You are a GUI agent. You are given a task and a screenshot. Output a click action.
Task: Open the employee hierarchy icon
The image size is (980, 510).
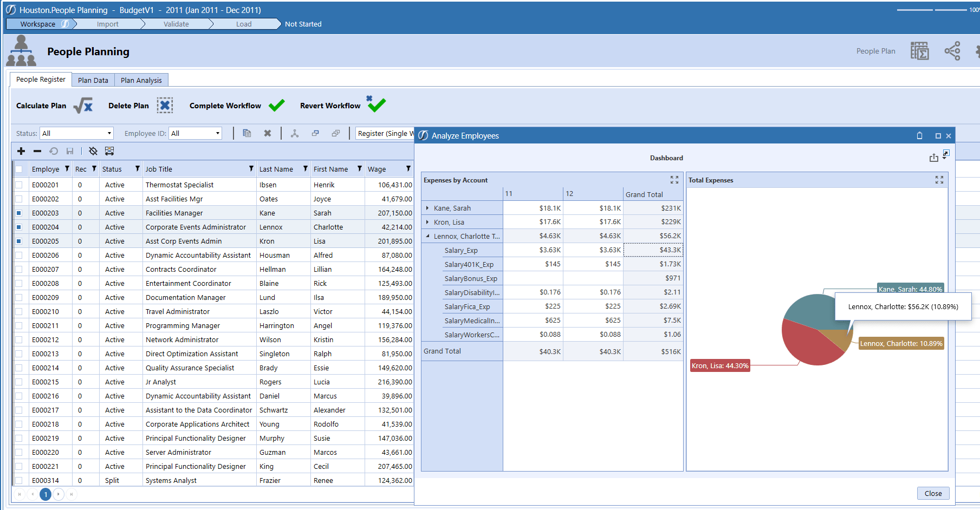coord(295,133)
